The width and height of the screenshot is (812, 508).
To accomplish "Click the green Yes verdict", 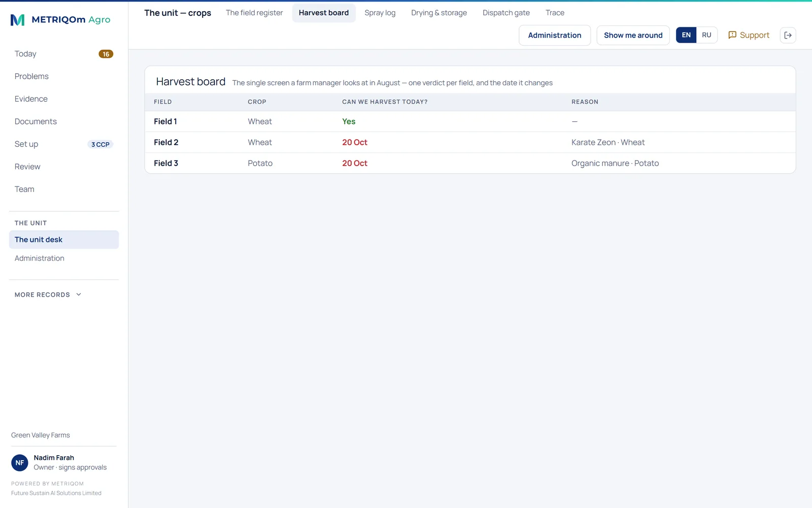I will 349,121.
